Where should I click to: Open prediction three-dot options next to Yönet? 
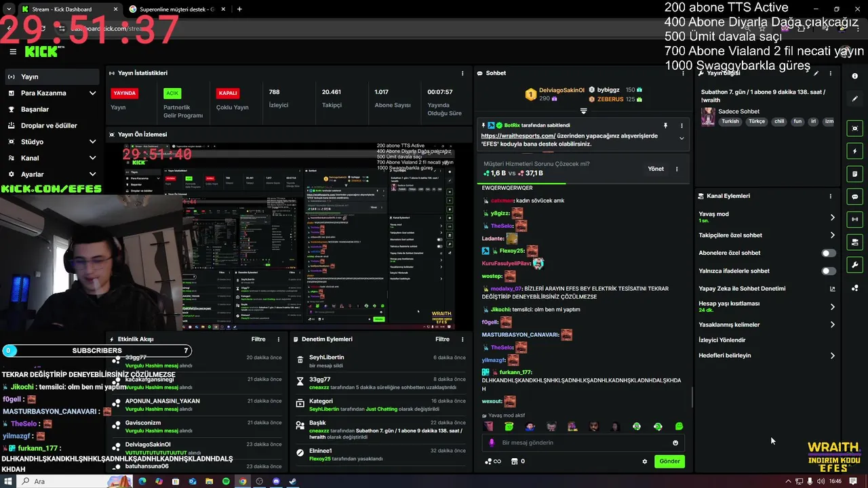click(676, 169)
